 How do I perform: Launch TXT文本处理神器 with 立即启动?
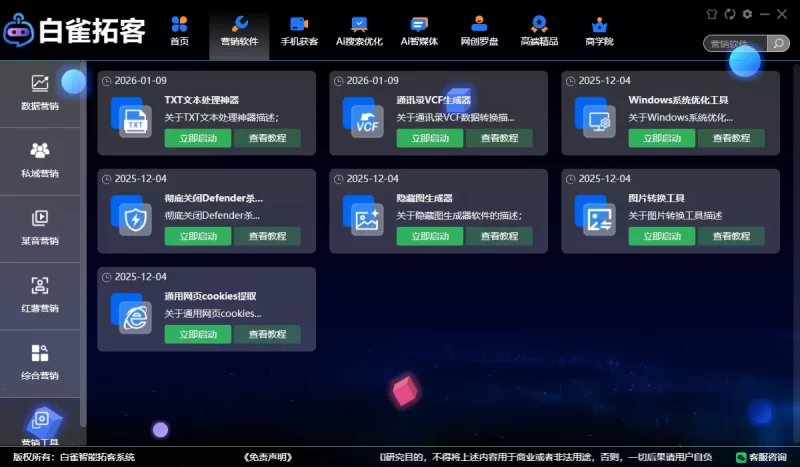(198, 138)
